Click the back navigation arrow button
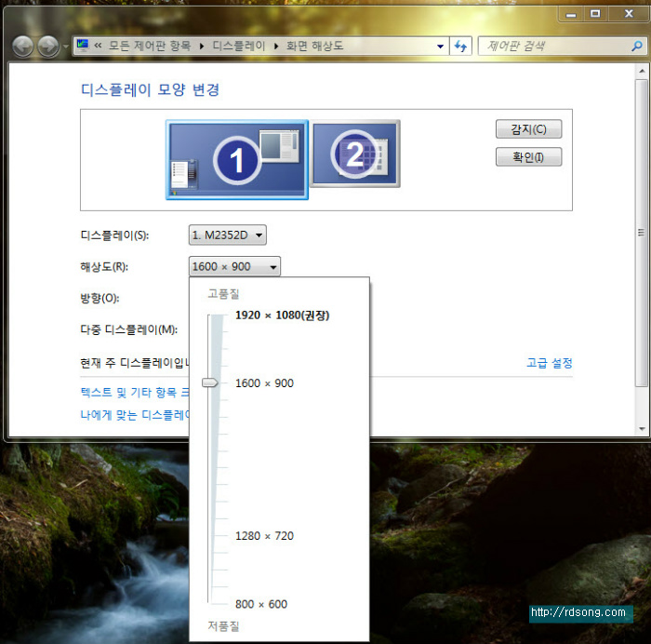Image resolution: width=651 pixels, height=644 pixels. click(22, 46)
